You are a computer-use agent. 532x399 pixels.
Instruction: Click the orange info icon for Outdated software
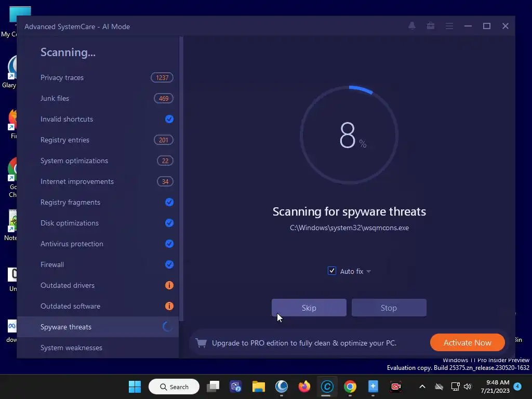point(169,306)
